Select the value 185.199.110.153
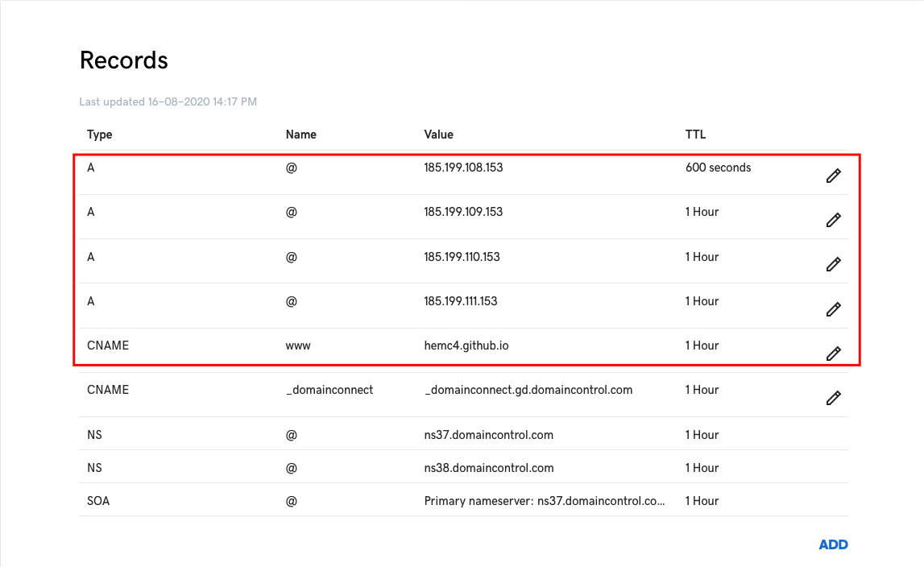 (x=462, y=257)
